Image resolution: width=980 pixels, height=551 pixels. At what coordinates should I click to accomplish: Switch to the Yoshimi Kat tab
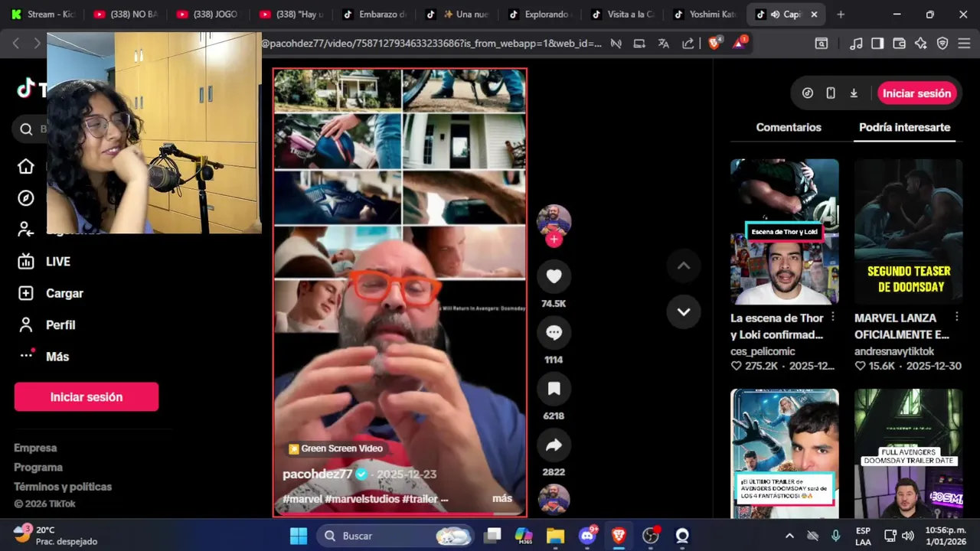pos(707,15)
